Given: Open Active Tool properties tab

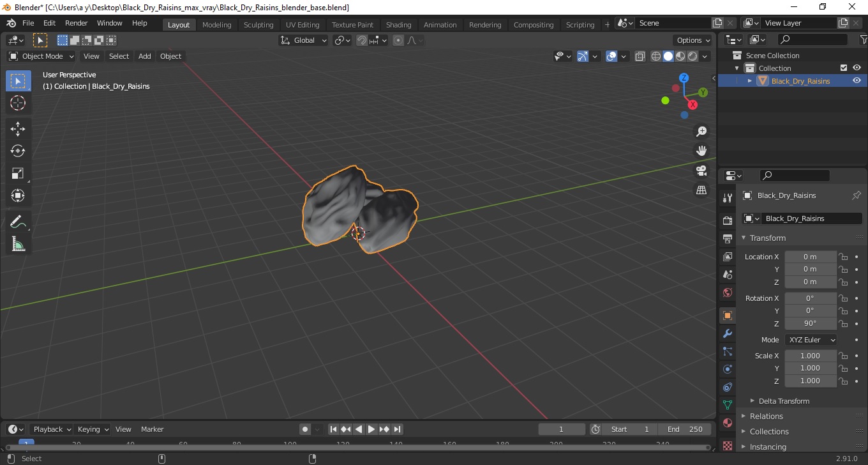Looking at the screenshot, I should click(x=727, y=198).
